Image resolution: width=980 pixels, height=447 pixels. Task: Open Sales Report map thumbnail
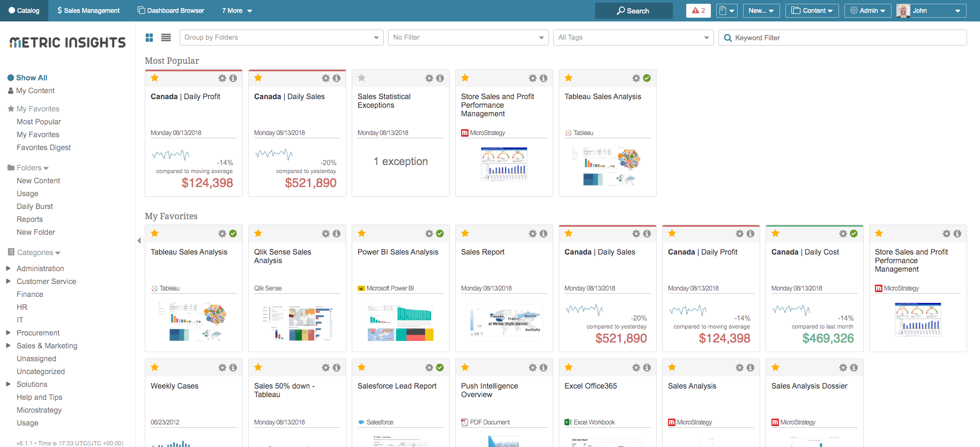pos(504,323)
